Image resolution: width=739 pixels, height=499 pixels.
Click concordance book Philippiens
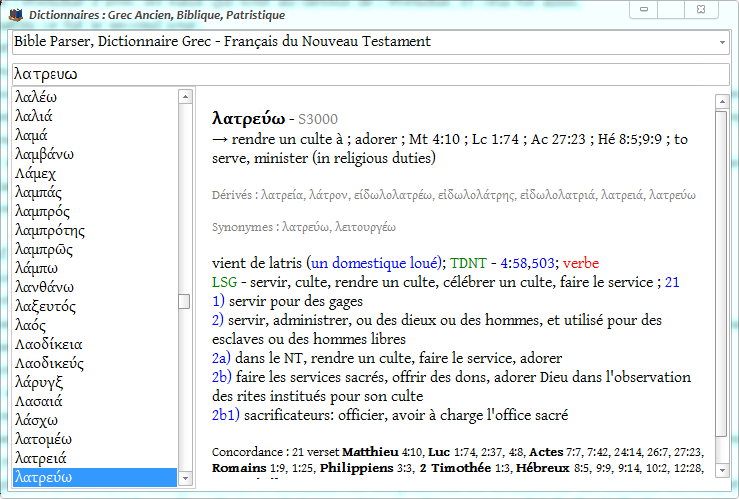(357, 468)
